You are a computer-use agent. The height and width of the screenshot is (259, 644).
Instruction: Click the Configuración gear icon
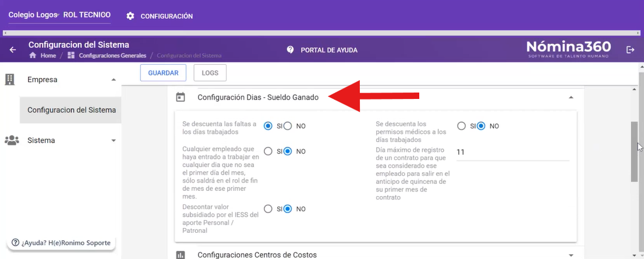(x=130, y=16)
